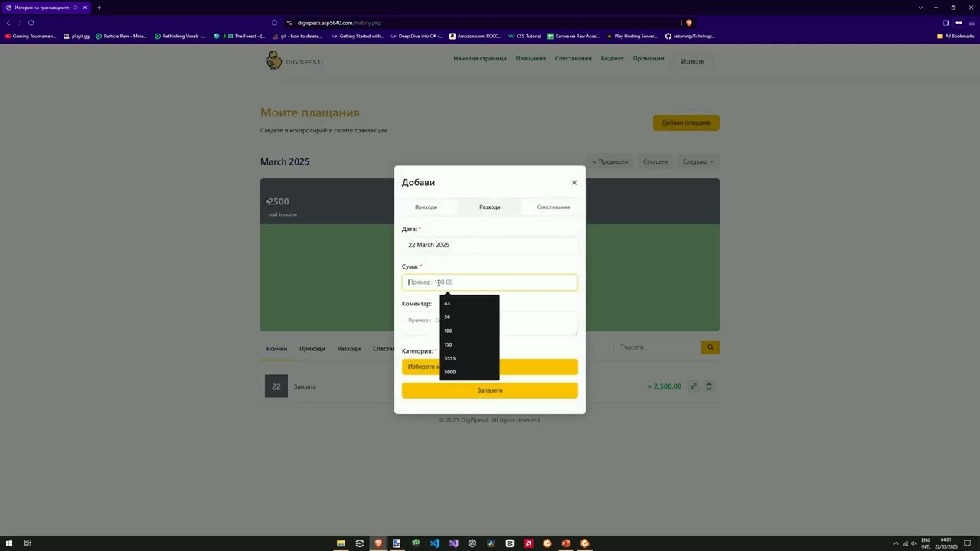Click the yellow search magnifier button
This screenshot has width=980, height=551.
coord(710,347)
